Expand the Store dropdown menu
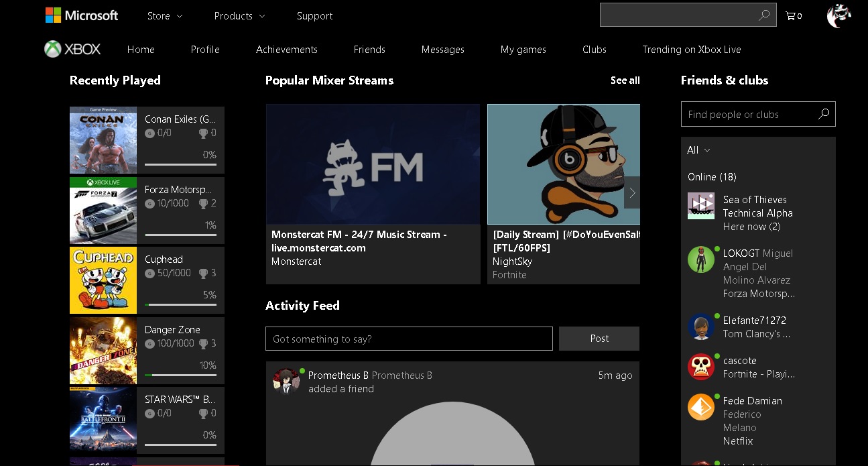This screenshot has height=466, width=868. point(165,15)
